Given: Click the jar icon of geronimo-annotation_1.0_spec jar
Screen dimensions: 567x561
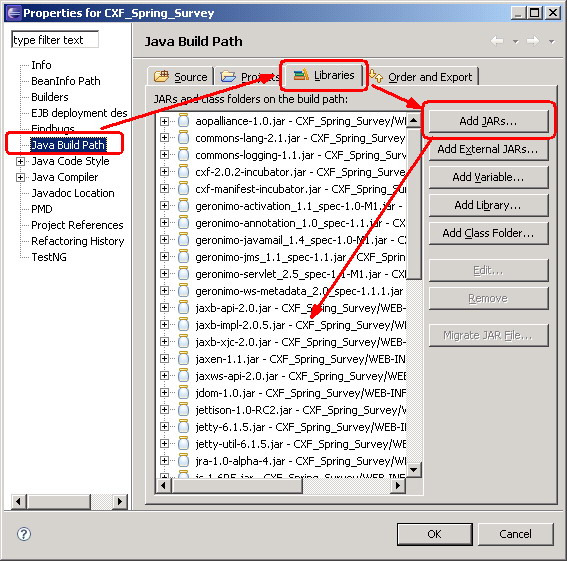Looking at the screenshot, I should point(183,223).
